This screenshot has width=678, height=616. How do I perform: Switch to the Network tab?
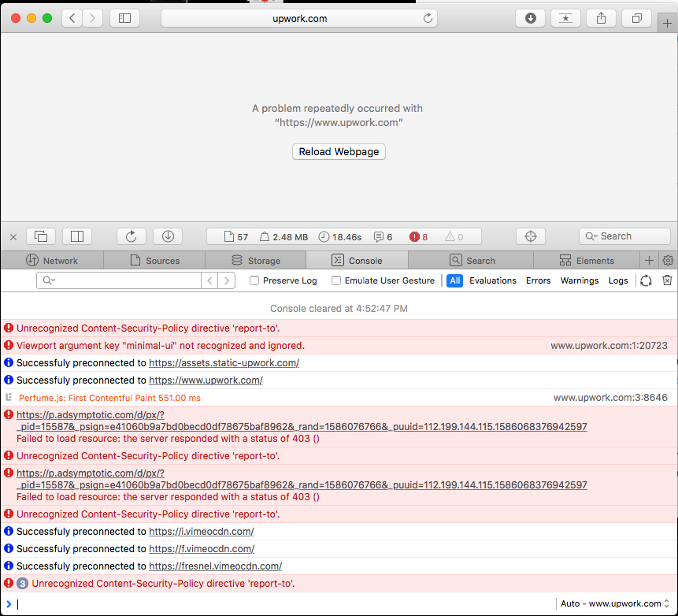tap(52, 261)
